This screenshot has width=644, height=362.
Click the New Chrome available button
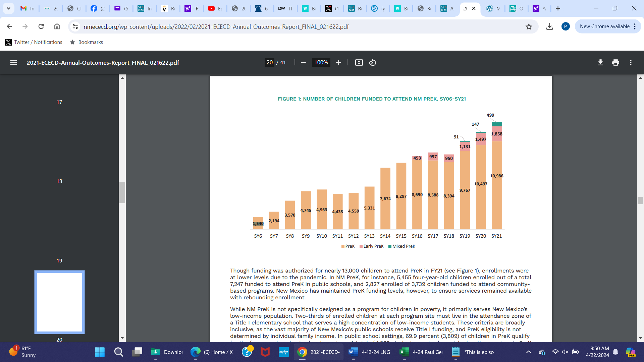(x=604, y=26)
